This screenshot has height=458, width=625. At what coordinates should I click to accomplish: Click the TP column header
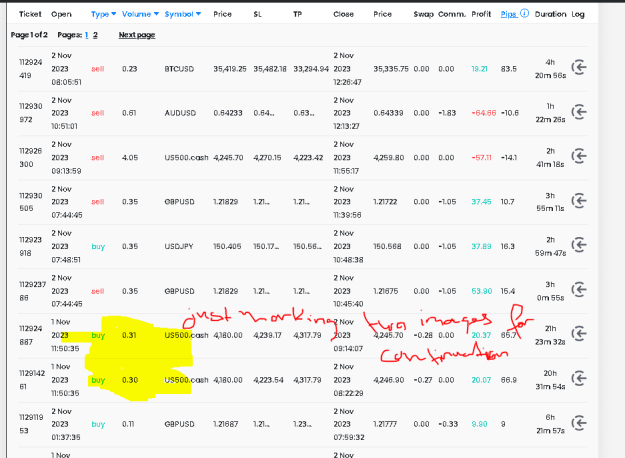(x=297, y=14)
